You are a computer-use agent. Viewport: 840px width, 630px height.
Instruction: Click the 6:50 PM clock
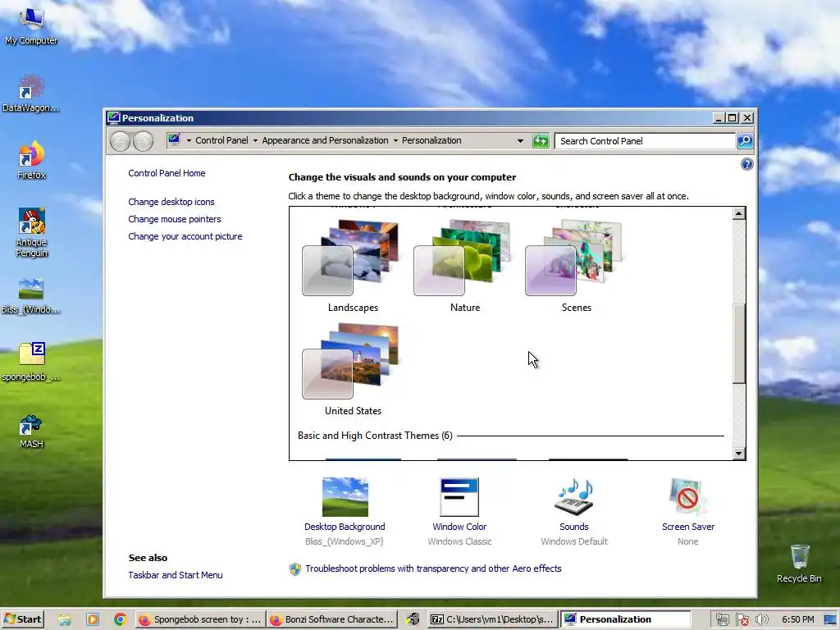coord(797,619)
